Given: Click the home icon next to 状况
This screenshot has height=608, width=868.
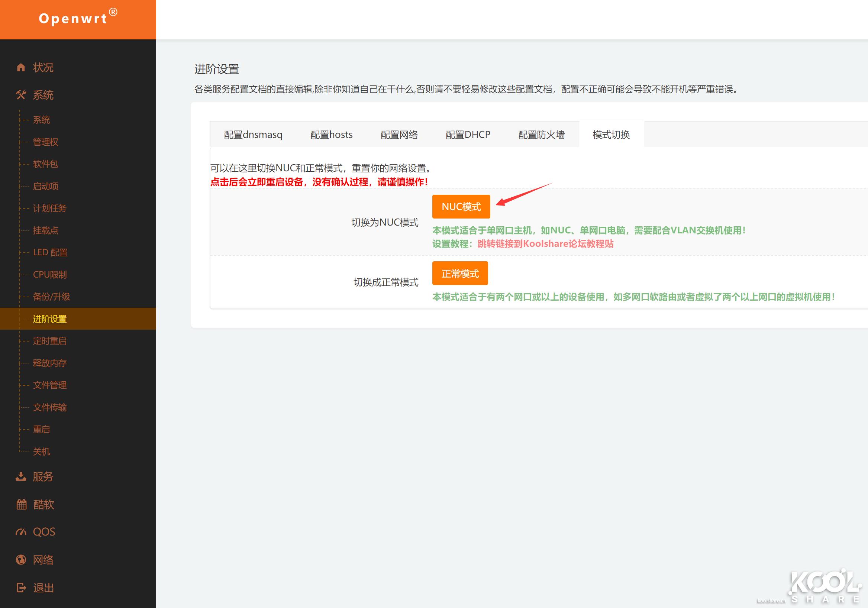Looking at the screenshot, I should coord(21,67).
